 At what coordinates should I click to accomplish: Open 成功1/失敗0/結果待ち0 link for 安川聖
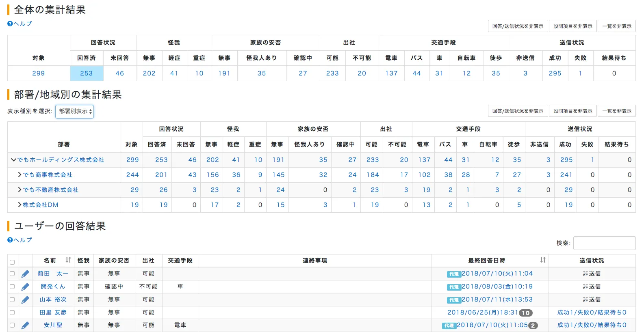pos(592,326)
